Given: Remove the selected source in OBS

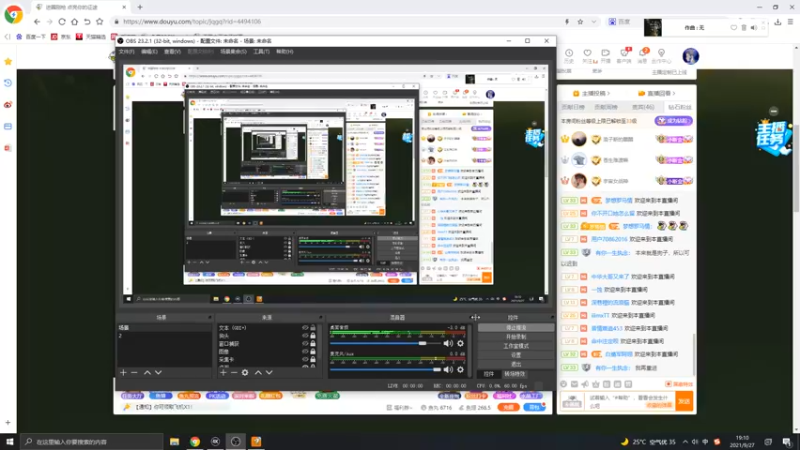Looking at the screenshot, I should point(234,372).
